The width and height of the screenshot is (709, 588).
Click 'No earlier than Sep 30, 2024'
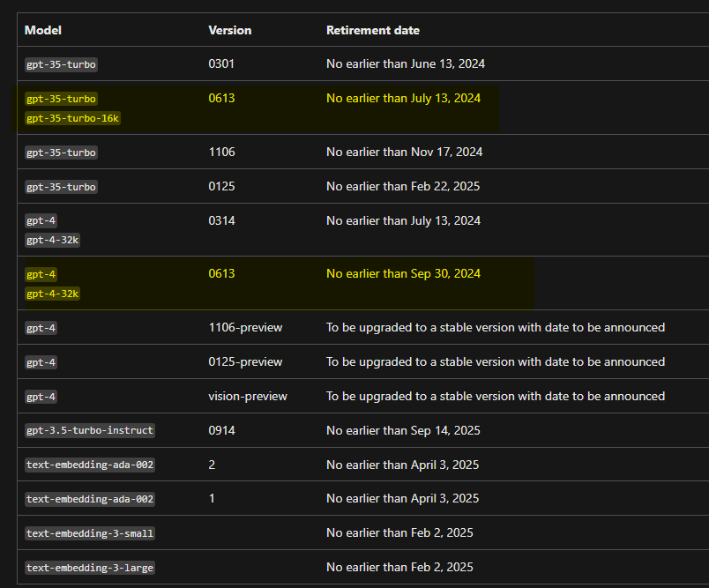pos(403,273)
